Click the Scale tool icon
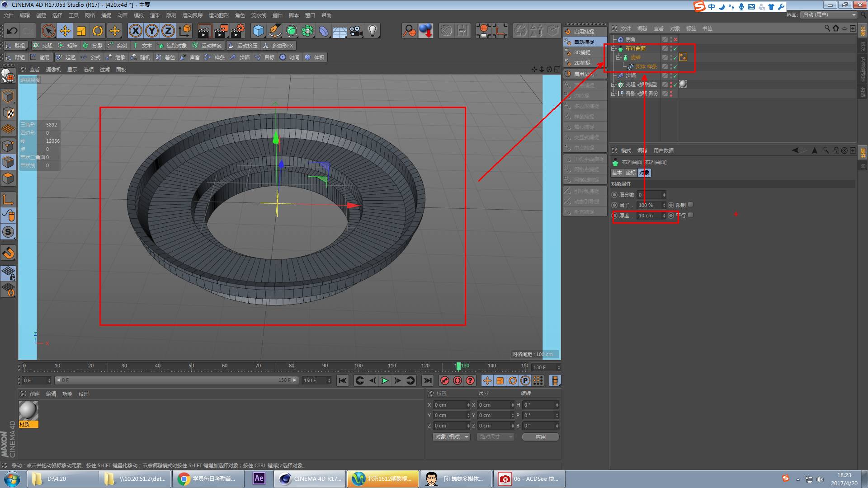The width and height of the screenshot is (868, 488). [x=81, y=31]
